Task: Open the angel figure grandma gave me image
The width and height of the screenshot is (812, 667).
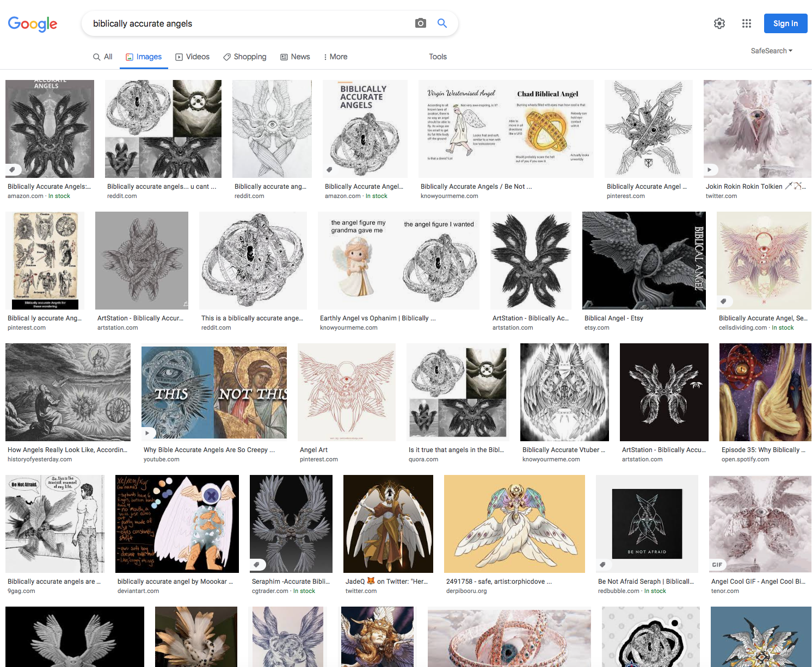Action: coord(398,261)
